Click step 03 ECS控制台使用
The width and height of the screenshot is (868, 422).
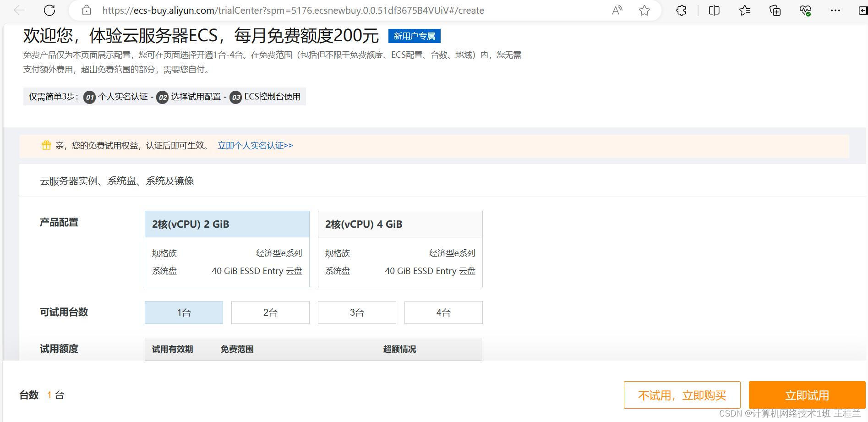coord(265,97)
